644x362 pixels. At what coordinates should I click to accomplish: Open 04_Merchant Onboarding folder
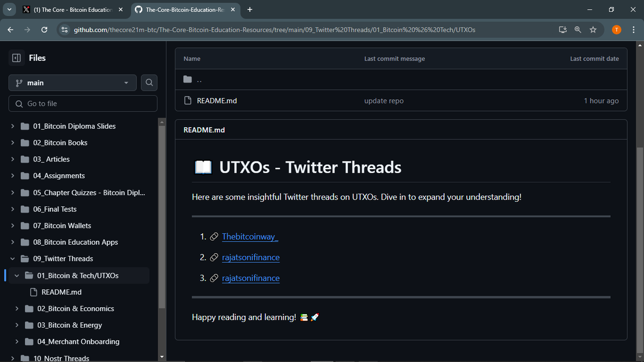pyautogui.click(x=78, y=342)
